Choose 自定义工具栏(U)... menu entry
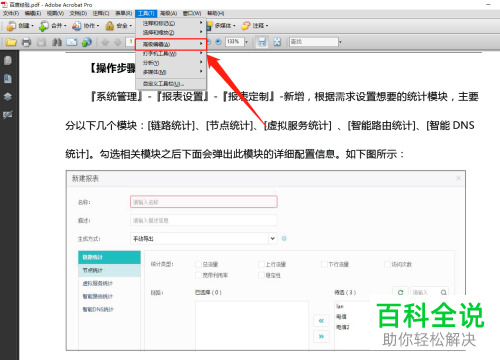This screenshot has width=500, height=360. coord(171,83)
